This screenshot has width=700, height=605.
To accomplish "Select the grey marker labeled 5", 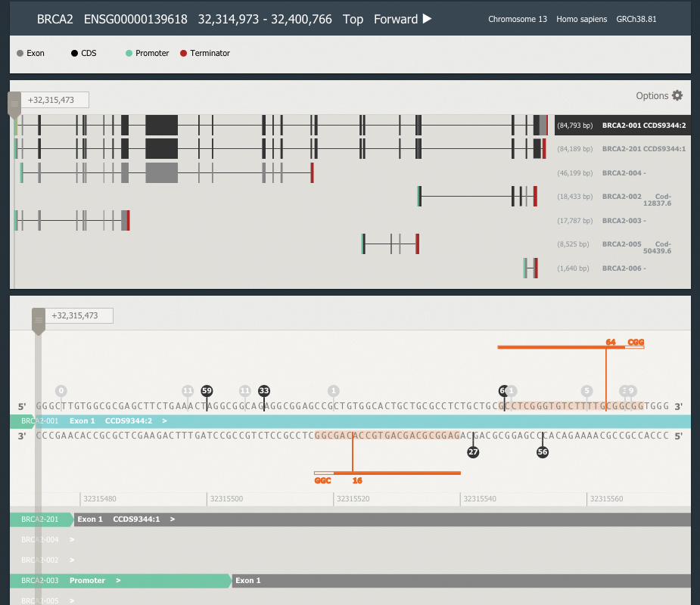I will [x=586, y=391].
